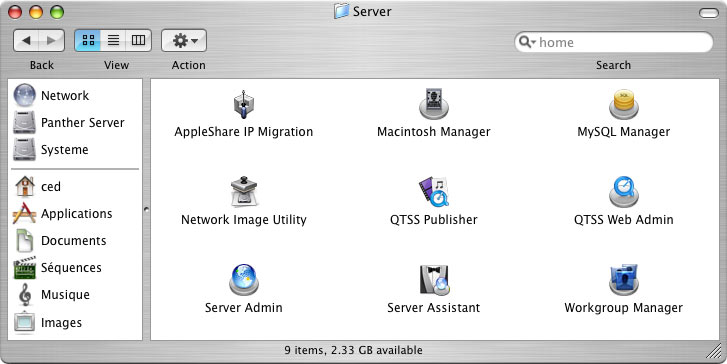Click the Server Admin globe icon
This screenshot has width=727, height=364.
pyautogui.click(x=243, y=279)
